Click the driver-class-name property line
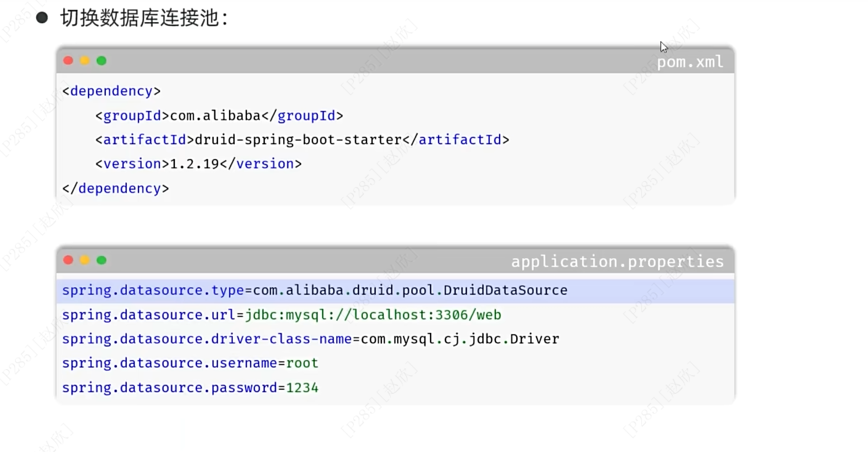Viewport: 868px width, 452px height. point(310,339)
